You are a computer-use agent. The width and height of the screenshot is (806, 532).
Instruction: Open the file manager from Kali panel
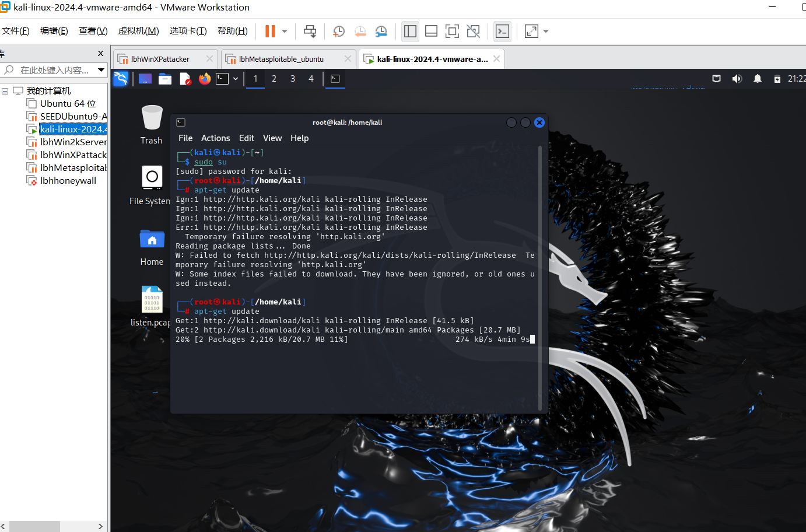(165, 79)
